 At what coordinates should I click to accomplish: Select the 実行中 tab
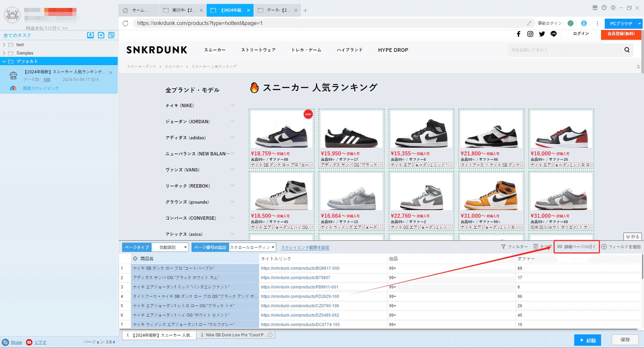(183, 10)
